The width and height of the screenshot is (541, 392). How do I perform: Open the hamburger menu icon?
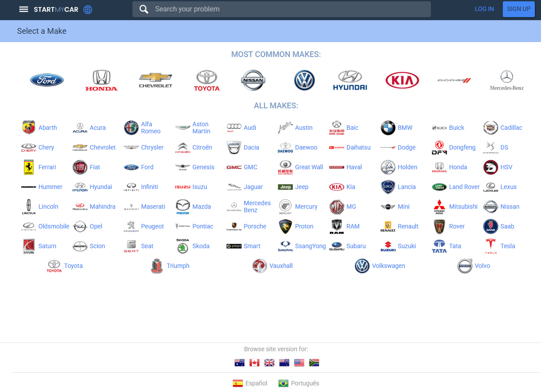pyautogui.click(x=24, y=9)
